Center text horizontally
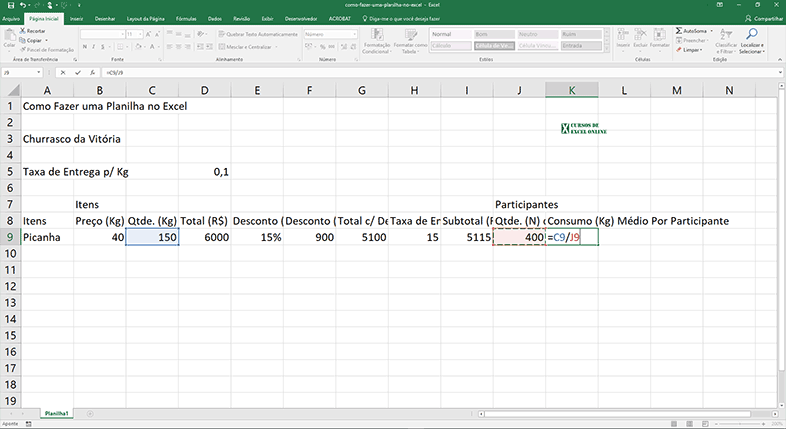Screen dimensions: 786x429 178,47
